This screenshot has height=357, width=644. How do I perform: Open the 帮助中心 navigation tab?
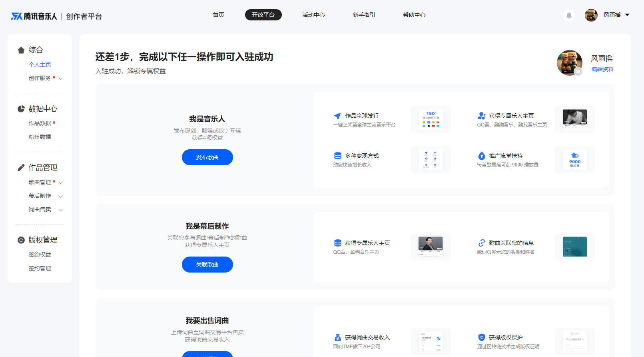(414, 15)
